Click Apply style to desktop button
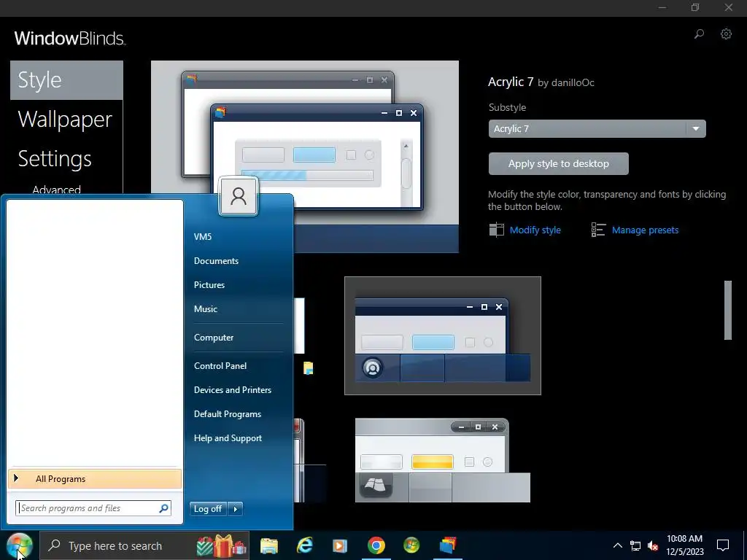Screen dimensions: 747x560 558,164
